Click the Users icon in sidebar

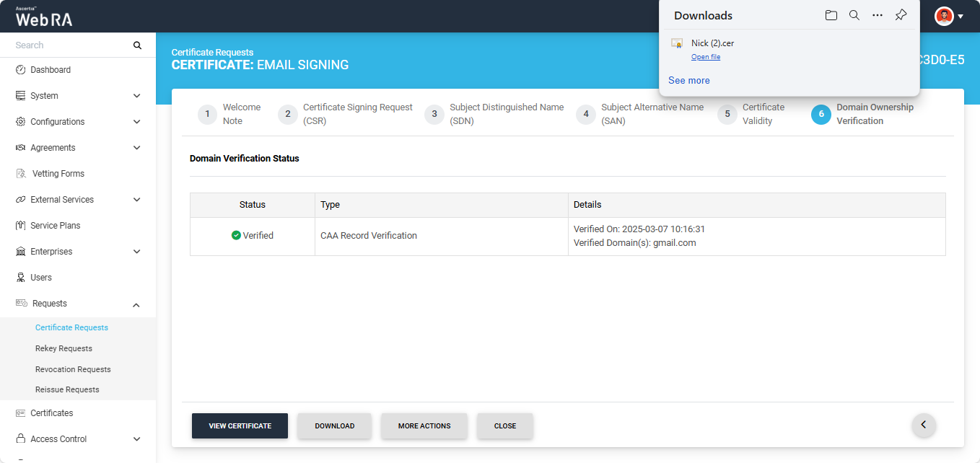click(20, 278)
